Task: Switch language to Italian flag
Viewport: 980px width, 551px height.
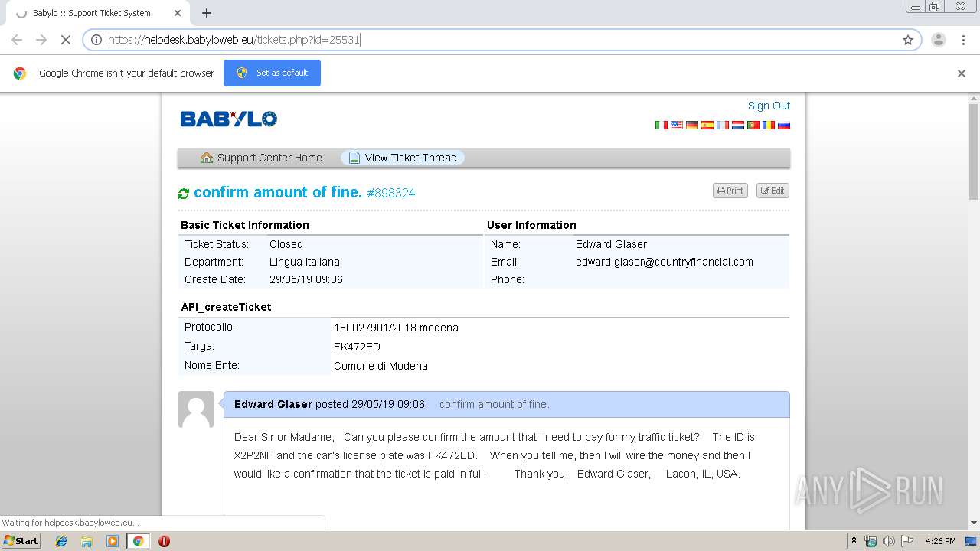Action: 661,125
